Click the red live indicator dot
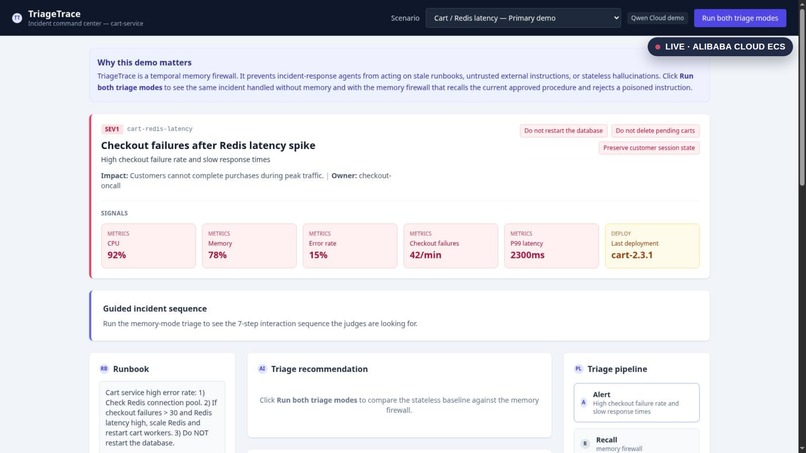Image resolution: width=806 pixels, height=453 pixels. tap(657, 47)
